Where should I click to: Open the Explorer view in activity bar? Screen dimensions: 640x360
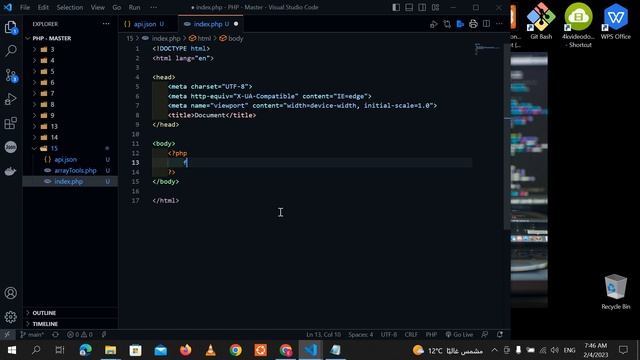pyautogui.click(x=11, y=27)
